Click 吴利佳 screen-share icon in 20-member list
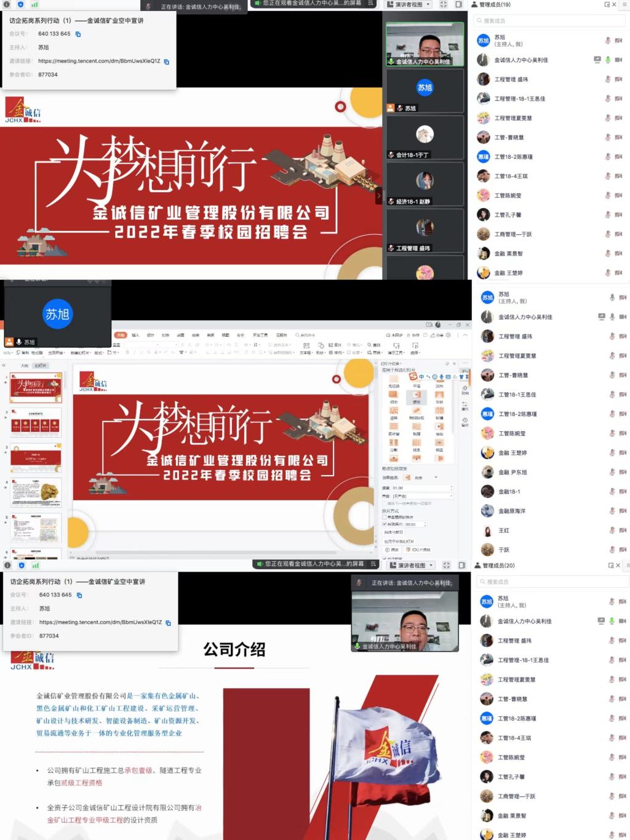Screen dimensions: 630x840 601,621
